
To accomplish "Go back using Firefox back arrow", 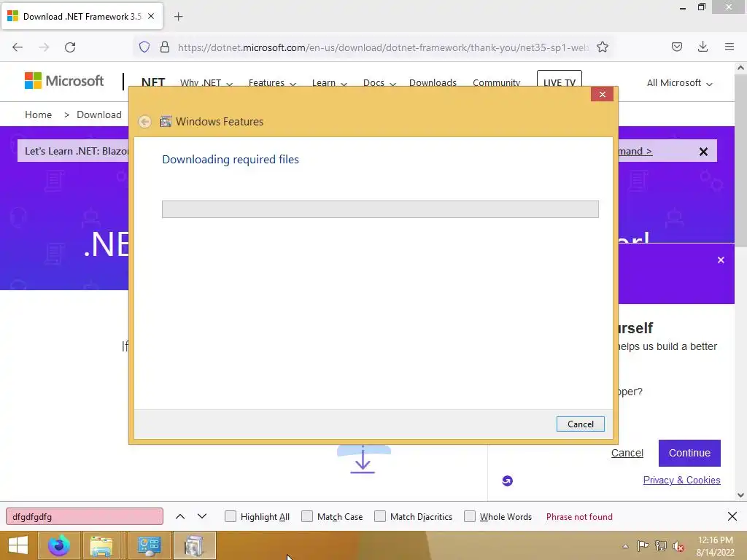I will (18, 47).
